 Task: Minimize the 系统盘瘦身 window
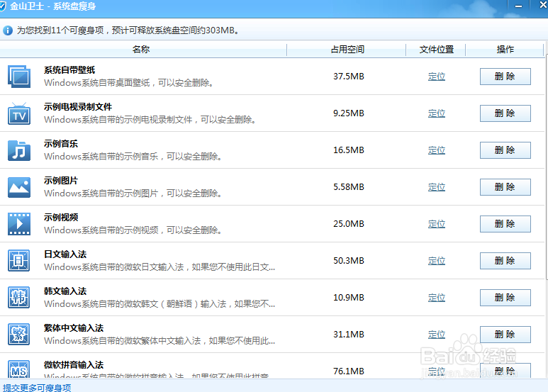point(519,6)
